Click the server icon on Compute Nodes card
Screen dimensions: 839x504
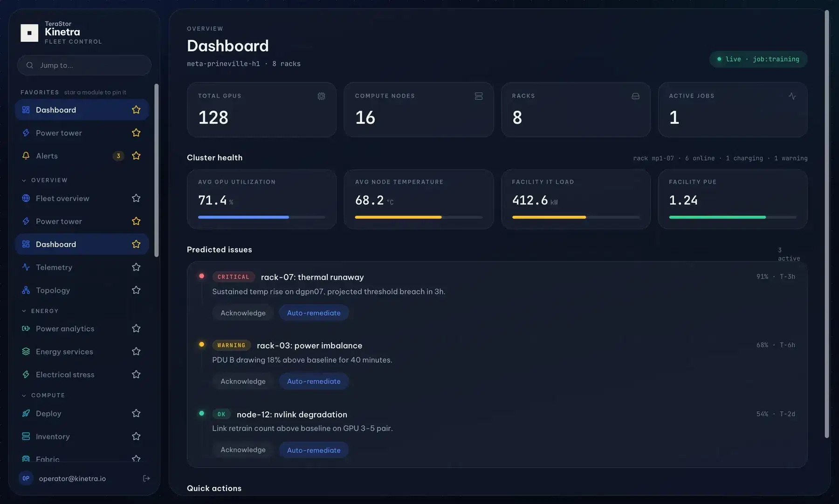pos(479,96)
